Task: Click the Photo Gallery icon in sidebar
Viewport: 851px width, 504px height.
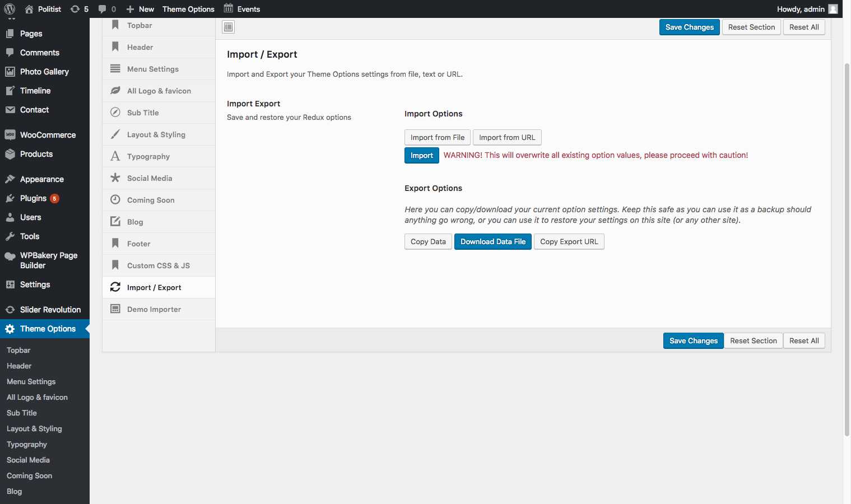Action: pyautogui.click(x=10, y=72)
